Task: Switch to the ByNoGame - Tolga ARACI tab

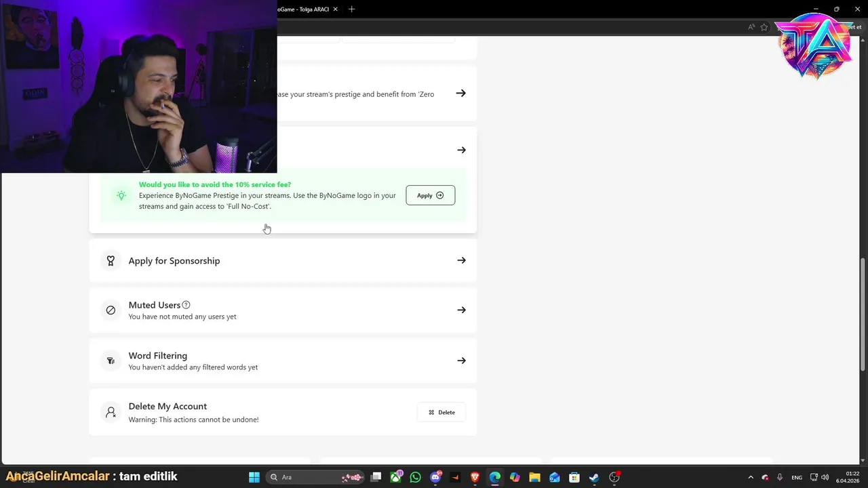Action: coord(303,9)
